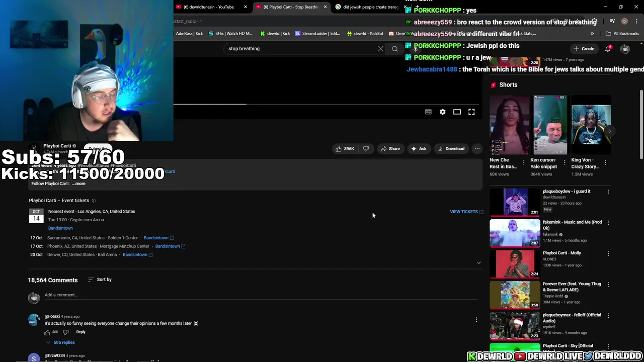Like the video with 396K likes
The image size is (644, 362).
click(x=345, y=149)
